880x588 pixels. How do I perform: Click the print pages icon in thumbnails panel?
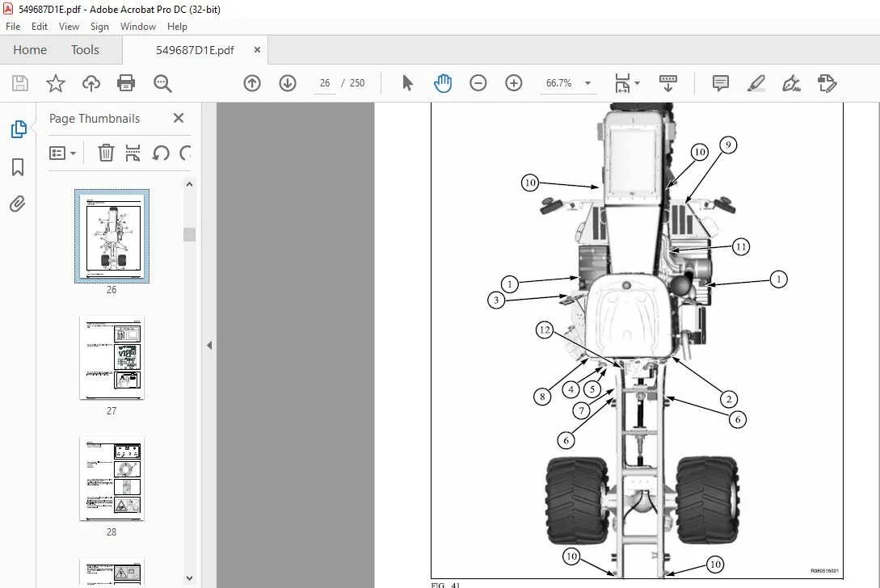[x=133, y=153]
